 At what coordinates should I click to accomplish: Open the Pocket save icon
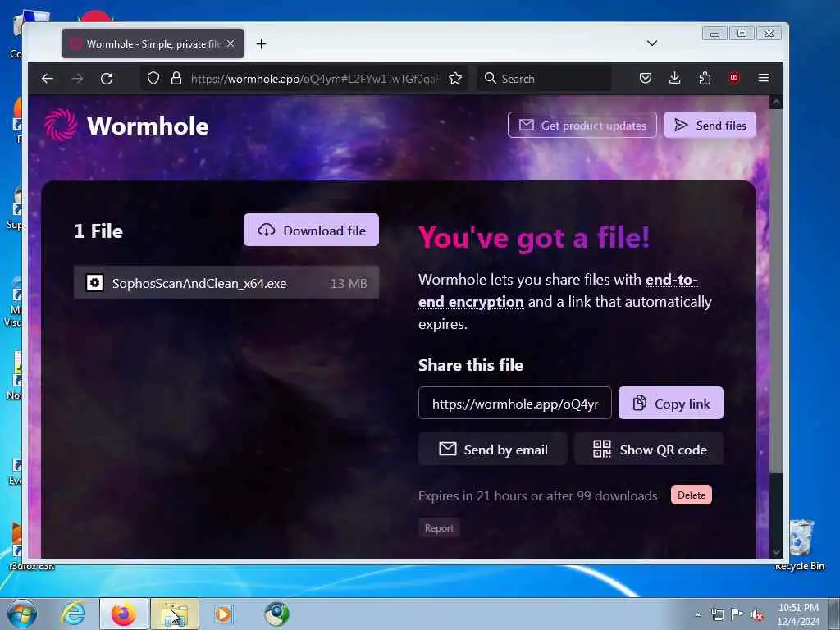[x=646, y=78]
